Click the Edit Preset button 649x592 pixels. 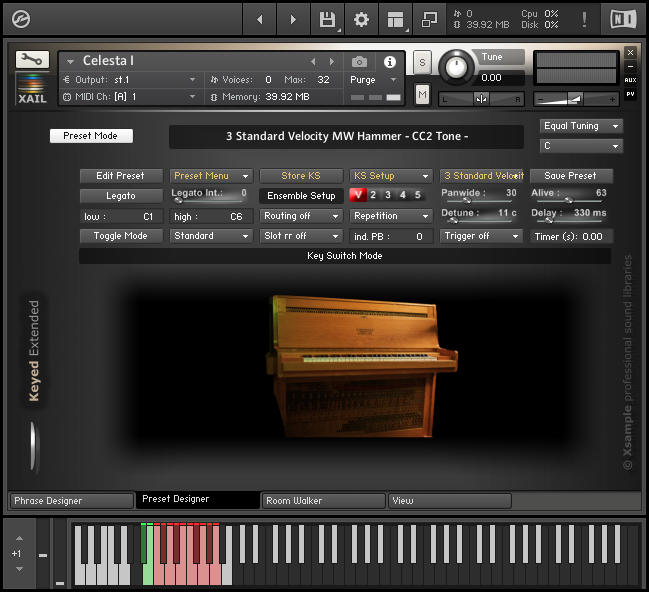[x=121, y=176]
